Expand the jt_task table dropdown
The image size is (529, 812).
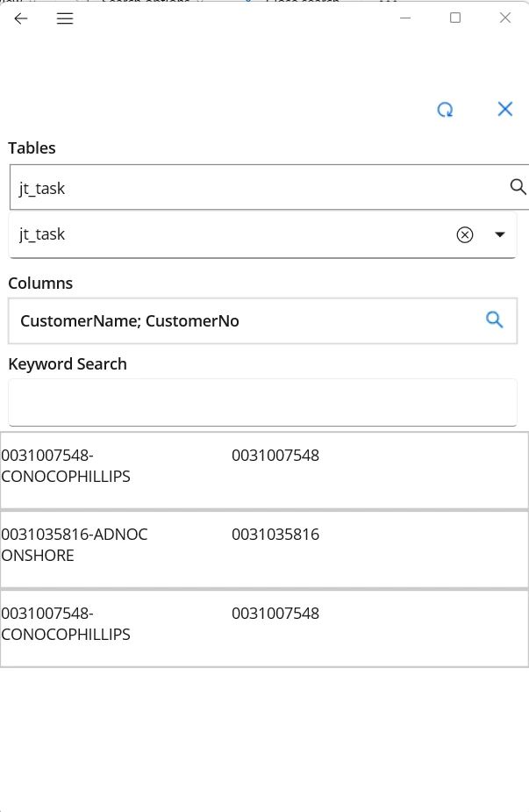click(500, 234)
